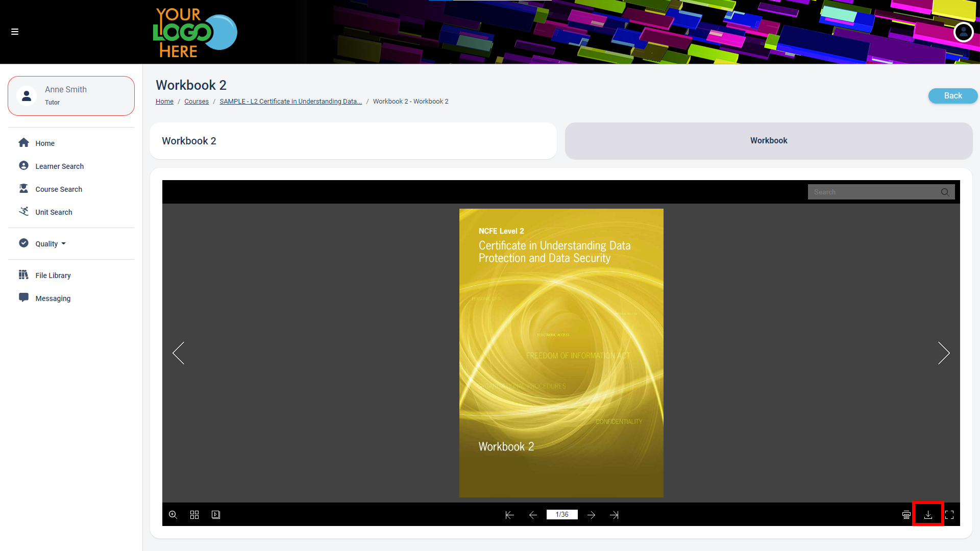Click the 1/36 page number field
Image resolution: width=980 pixels, height=551 pixels.
point(562,515)
